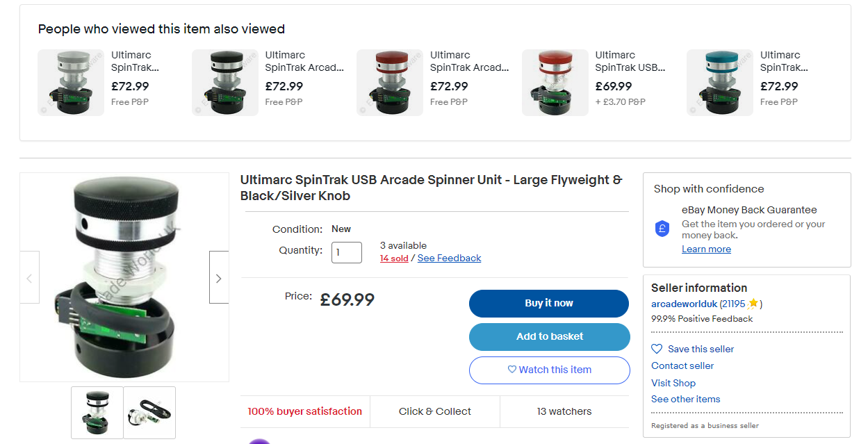The image size is (868, 444).
Task: Click the heart icon beside Save this seller
Action: coord(657,349)
